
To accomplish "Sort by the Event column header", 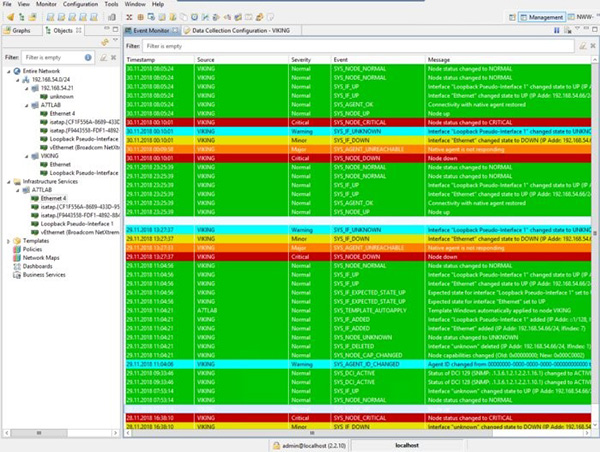I will [378, 60].
